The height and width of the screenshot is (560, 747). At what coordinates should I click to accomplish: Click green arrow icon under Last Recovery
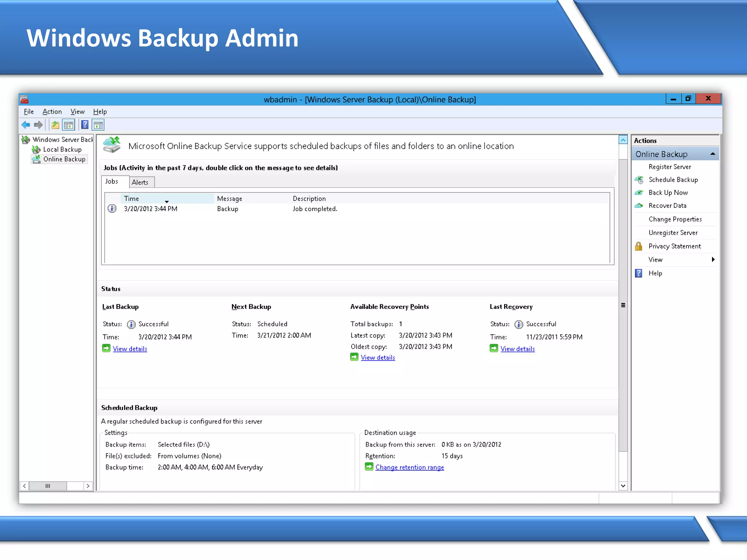[x=494, y=348]
